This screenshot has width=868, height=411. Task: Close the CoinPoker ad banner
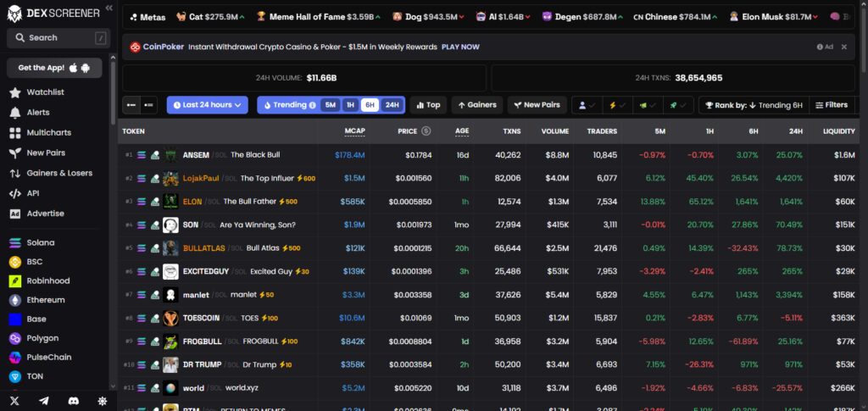844,47
